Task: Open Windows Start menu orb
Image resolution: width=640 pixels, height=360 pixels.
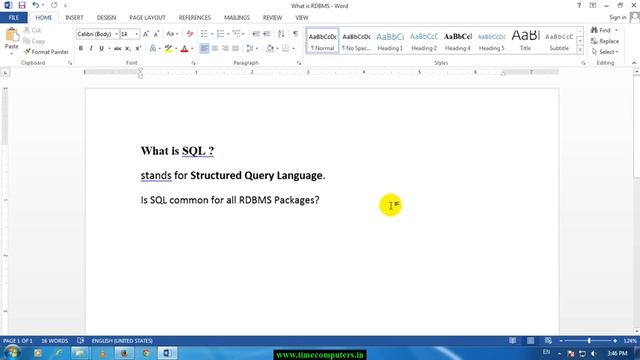Action: [12, 353]
